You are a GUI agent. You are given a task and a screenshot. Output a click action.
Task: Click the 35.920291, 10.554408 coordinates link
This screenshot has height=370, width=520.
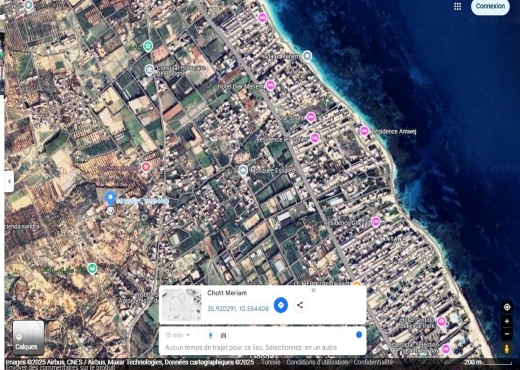238,309
